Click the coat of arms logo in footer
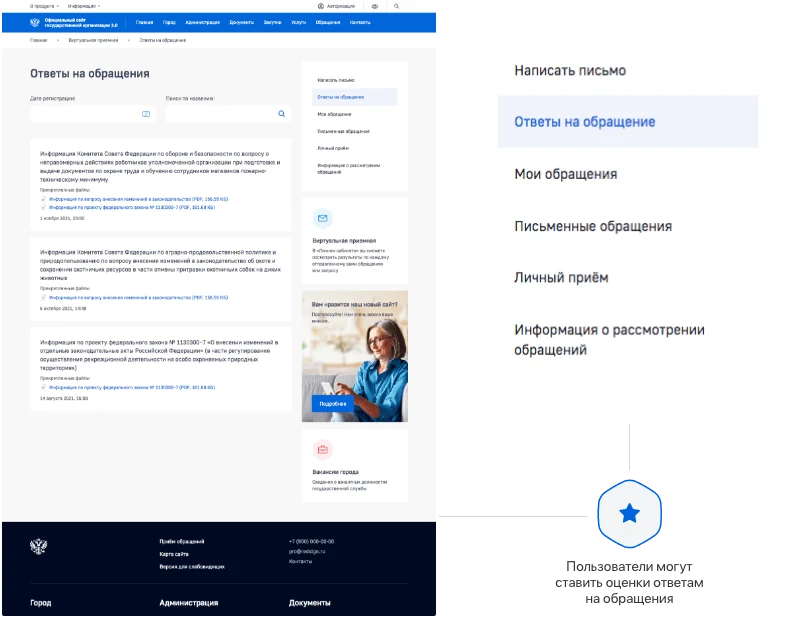800x619 pixels. (38, 546)
